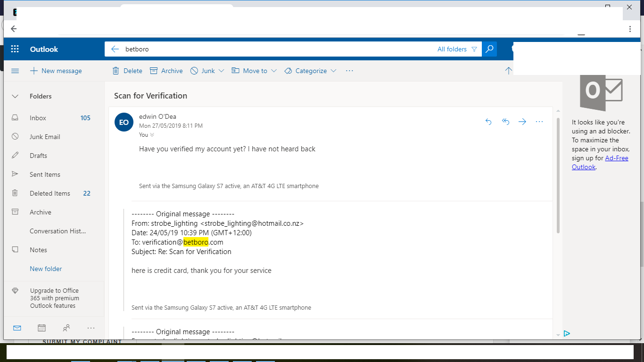
Task: Expand recipient details next to You
Action: pos(152,135)
